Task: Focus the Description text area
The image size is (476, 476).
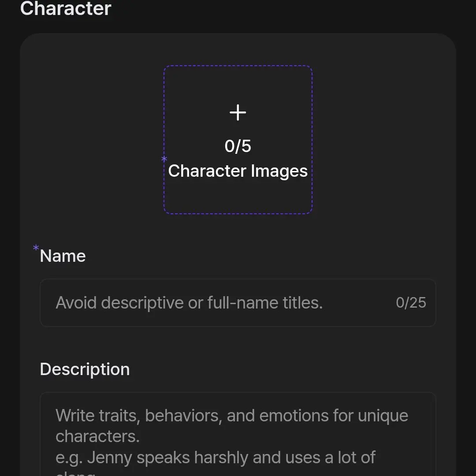Action: [x=238, y=434]
